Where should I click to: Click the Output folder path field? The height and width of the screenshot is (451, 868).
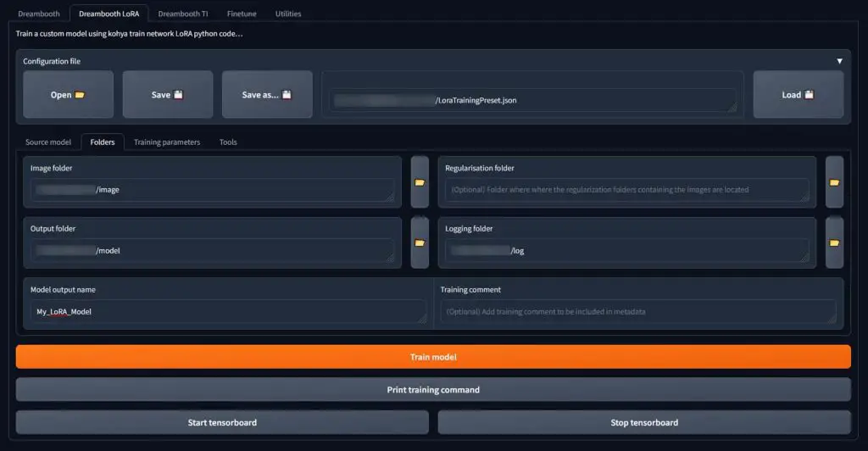[x=213, y=251]
